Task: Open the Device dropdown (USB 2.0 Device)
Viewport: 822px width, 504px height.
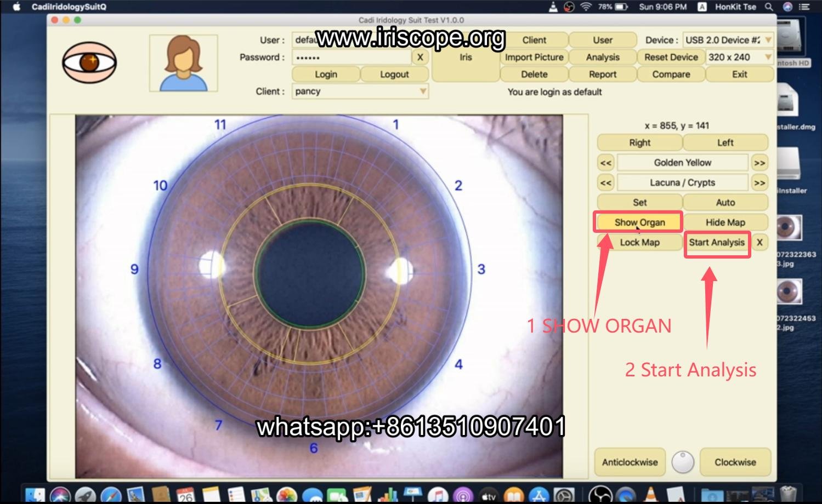Action: 728,40
